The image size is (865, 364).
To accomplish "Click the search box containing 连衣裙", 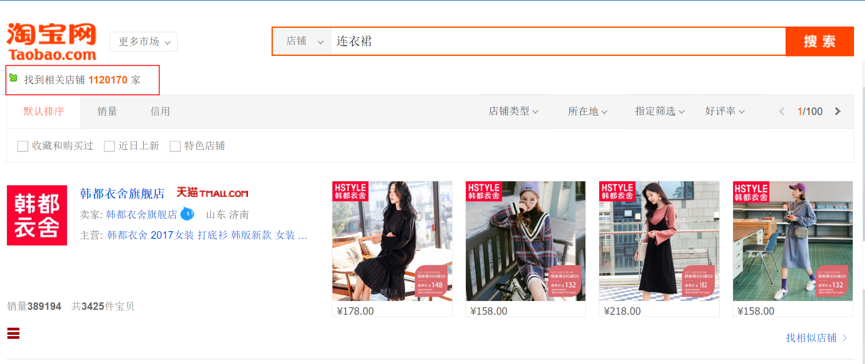I will coord(558,41).
